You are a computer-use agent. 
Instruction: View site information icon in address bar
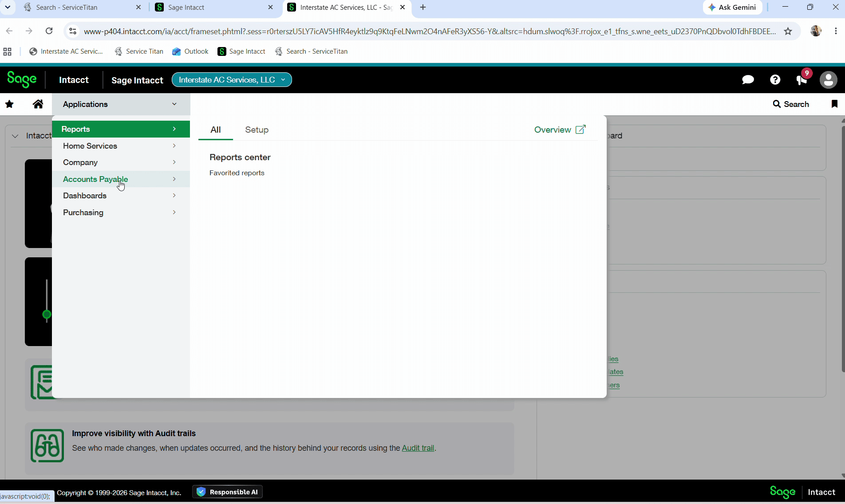click(x=73, y=31)
